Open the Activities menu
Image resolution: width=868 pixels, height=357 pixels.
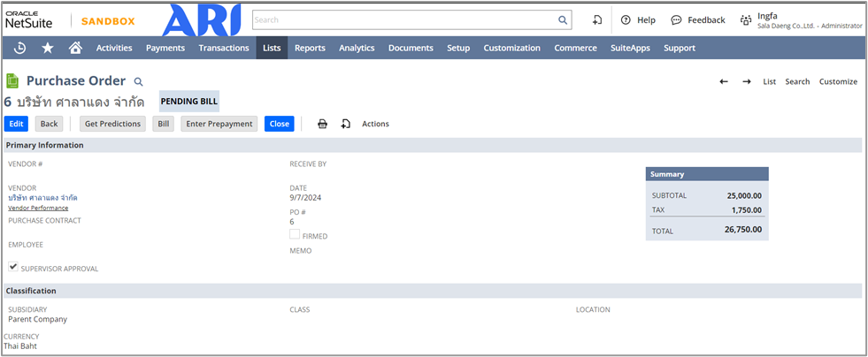coord(114,48)
